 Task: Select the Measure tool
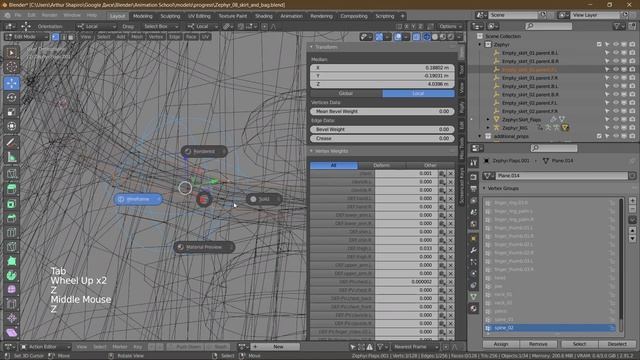[x=11, y=158]
